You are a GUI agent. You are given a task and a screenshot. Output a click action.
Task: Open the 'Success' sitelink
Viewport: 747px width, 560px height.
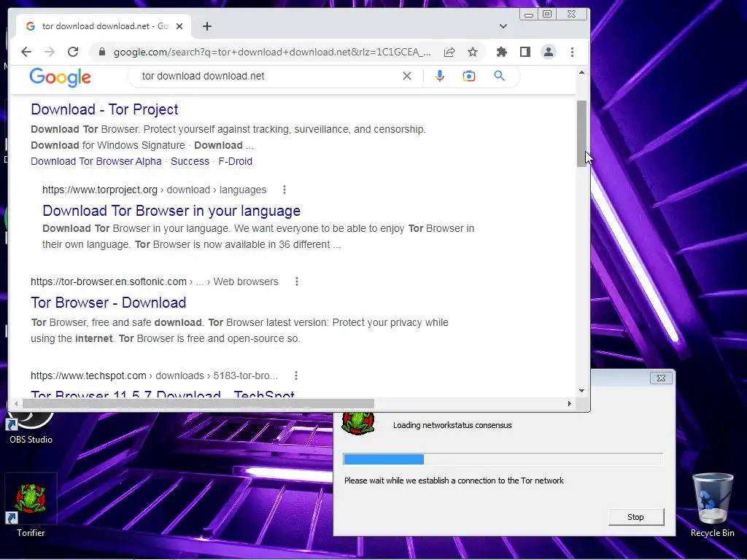tap(190, 161)
